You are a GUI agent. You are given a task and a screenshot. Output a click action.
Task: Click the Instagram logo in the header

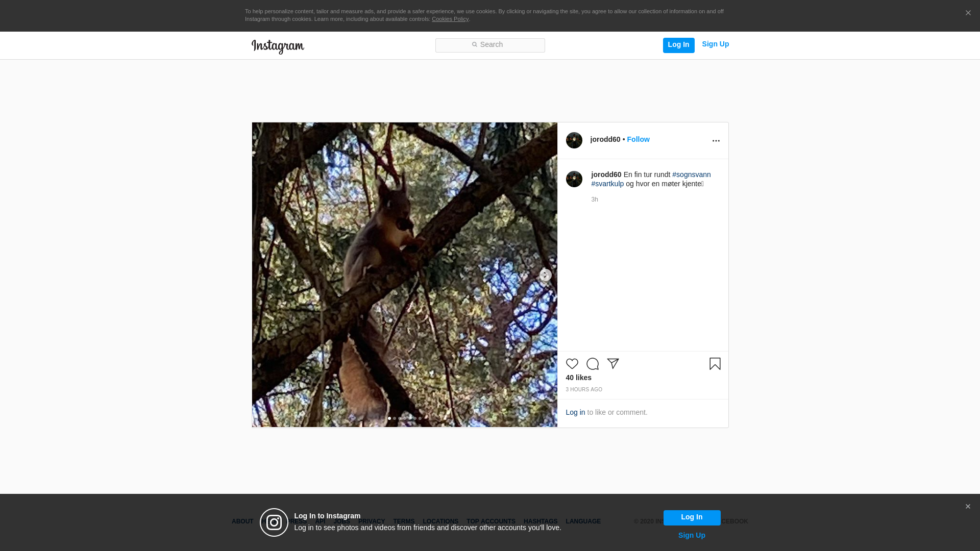[x=278, y=46]
